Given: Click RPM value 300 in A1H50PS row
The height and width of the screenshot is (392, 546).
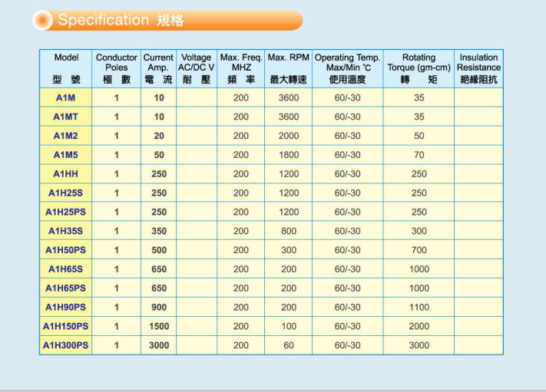Looking at the screenshot, I should [x=289, y=250].
